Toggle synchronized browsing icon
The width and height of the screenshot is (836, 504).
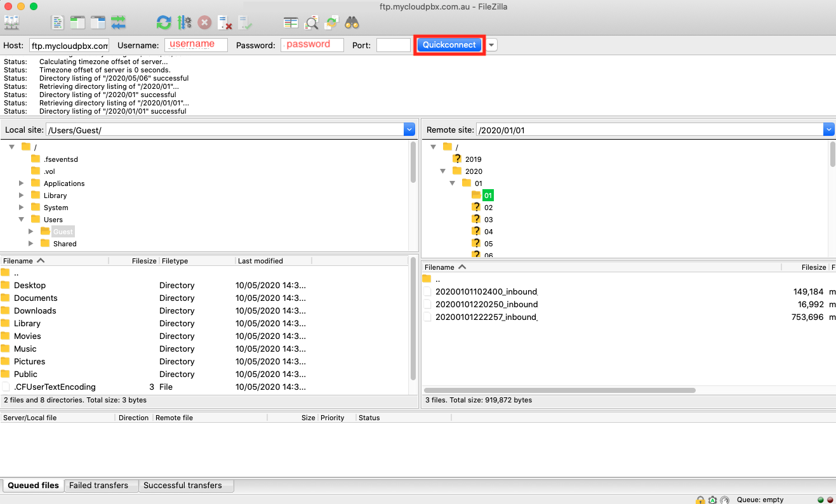click(331, 23)
